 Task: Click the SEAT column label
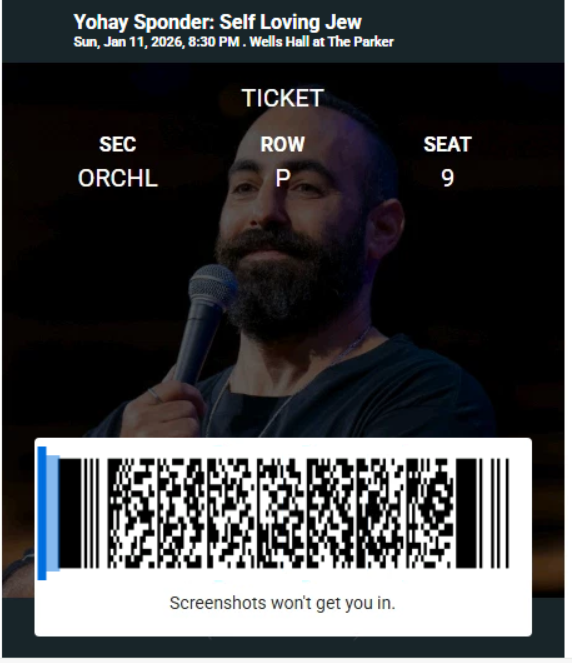click(x=447, y=144)
